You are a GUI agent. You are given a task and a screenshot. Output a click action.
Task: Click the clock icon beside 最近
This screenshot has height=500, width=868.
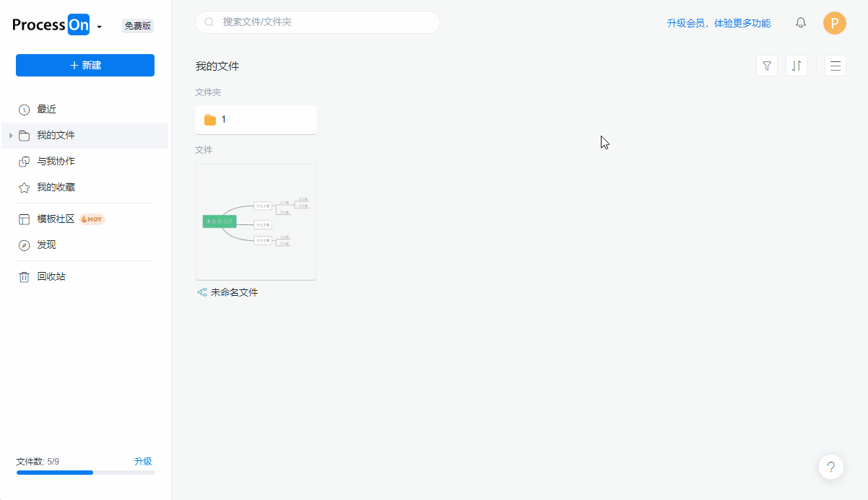tap(24, 110)
